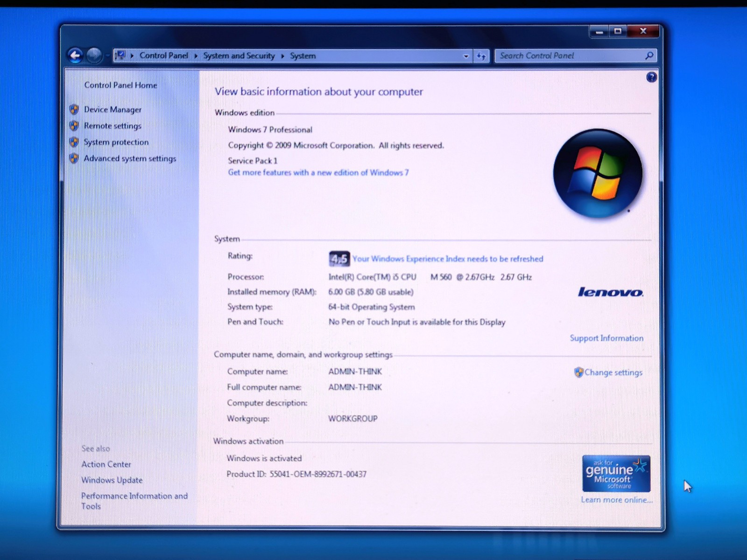Screen dimensions: 747x560
Task: Click the shield icon beside System protection
Action: pos(74,142)
